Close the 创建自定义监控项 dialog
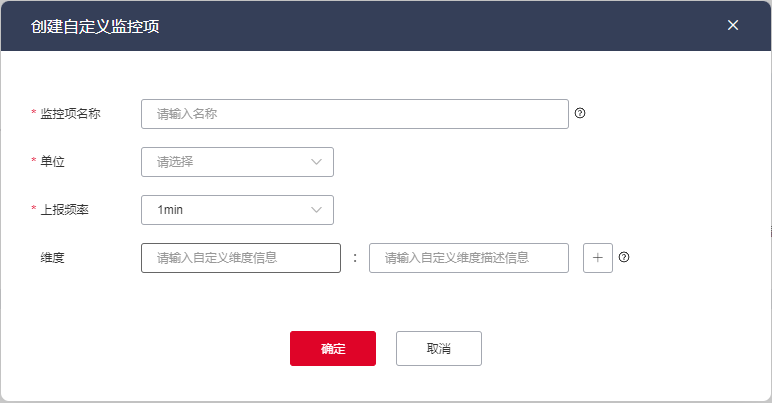Viewport: 772px width, 403px height. click(733, 25)
